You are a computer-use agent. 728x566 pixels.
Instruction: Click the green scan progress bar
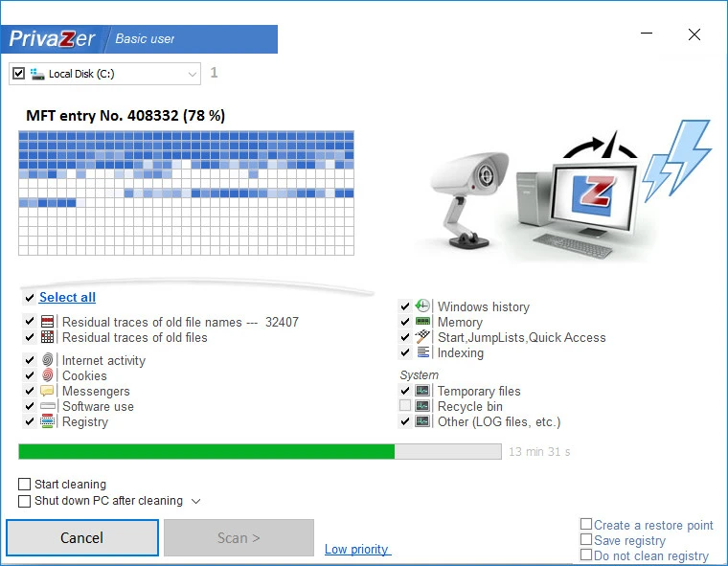tap(206, 451)
